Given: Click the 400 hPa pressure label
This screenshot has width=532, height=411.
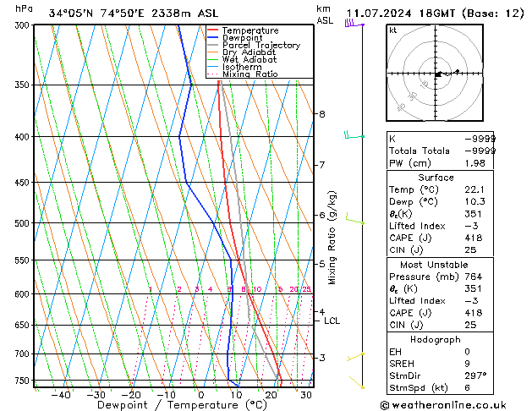Looking at the screenshot, I should [24, 137].
